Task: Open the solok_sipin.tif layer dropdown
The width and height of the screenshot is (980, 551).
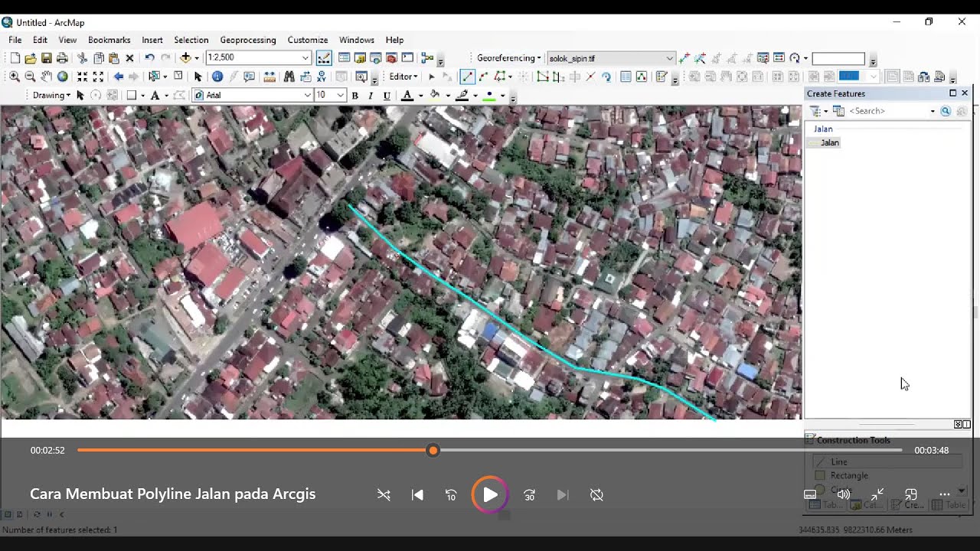Action: [670, 58]
